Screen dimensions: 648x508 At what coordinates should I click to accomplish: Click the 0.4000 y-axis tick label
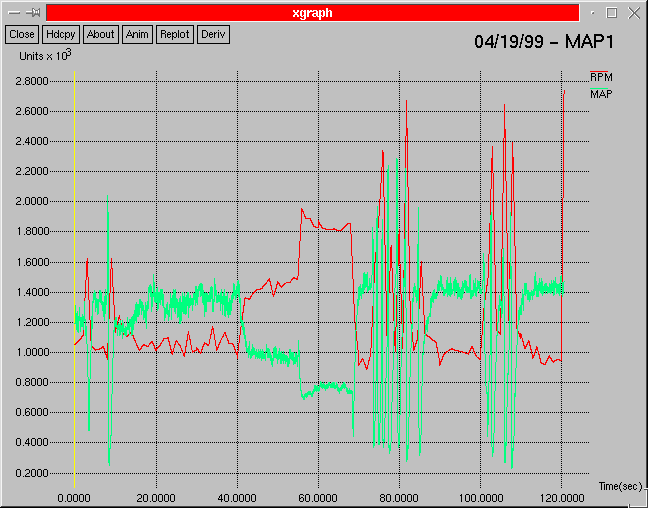click(32, 443)
